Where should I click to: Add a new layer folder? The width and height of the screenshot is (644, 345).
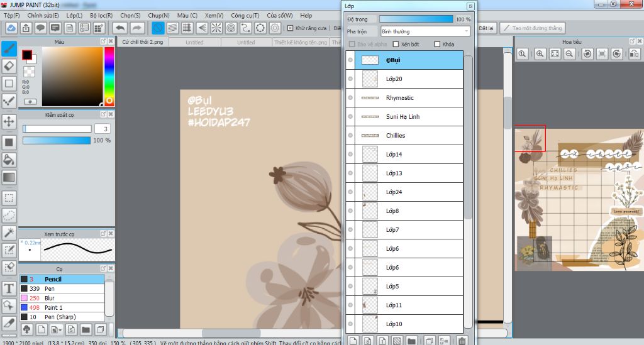411,341
